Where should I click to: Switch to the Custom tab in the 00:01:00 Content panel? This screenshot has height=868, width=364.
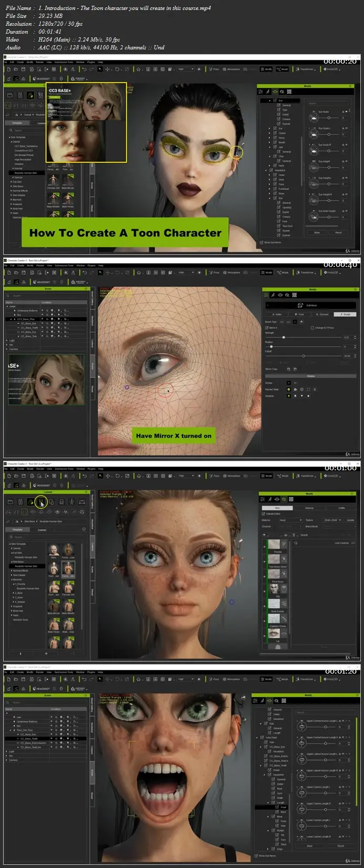click(x=42, y=530)
